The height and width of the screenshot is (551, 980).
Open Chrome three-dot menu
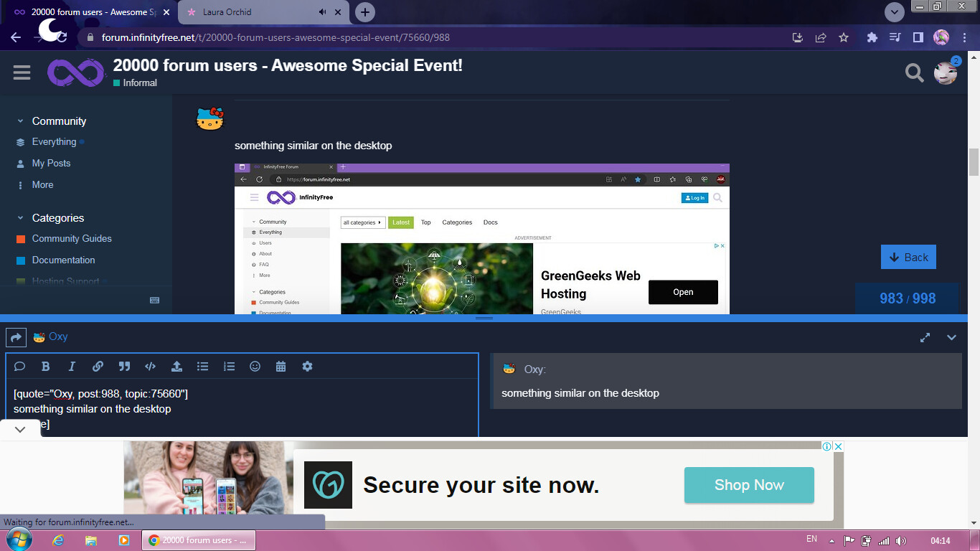coord(964,37)
